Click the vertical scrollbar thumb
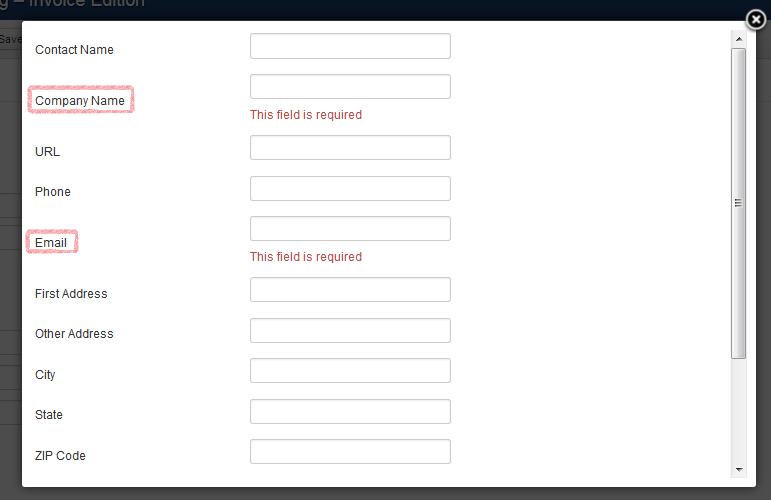This screenshot has width=771, height=500. coord(739,203)
